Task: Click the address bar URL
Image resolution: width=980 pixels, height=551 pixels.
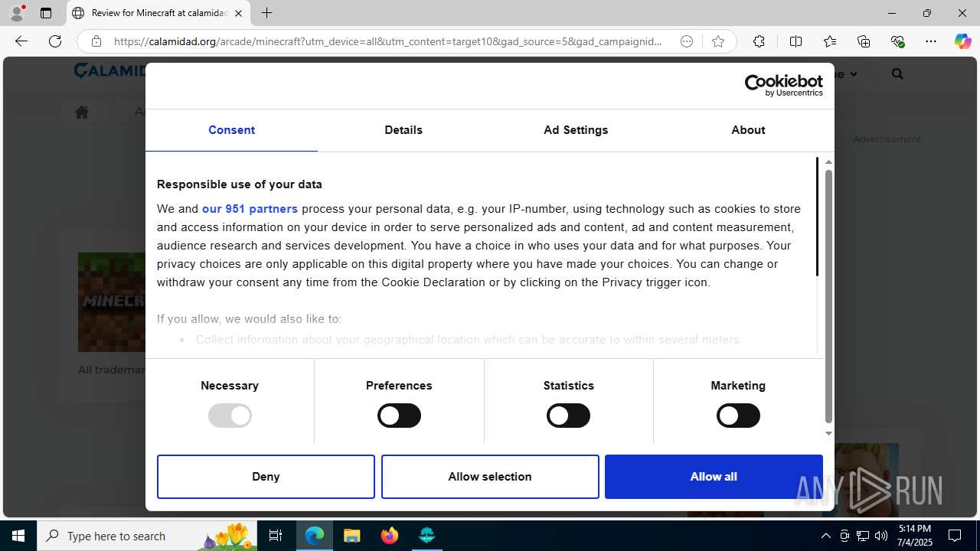Action: (x=388, y=41)
